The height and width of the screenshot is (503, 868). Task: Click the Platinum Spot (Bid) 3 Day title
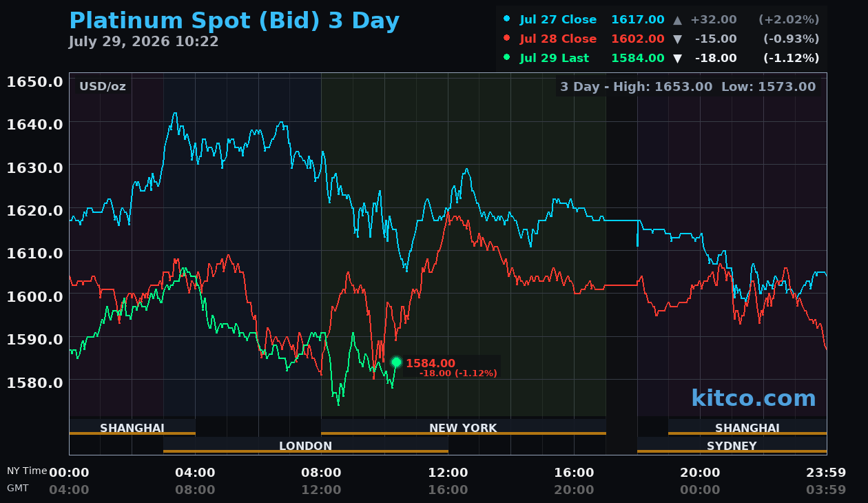(x=234, y=21)
